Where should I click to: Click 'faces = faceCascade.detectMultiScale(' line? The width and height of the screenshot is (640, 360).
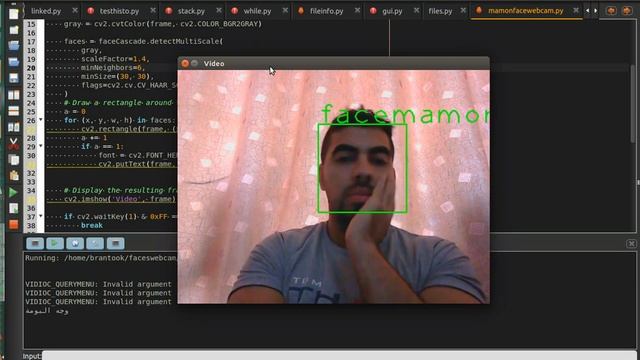pos(143,41)
